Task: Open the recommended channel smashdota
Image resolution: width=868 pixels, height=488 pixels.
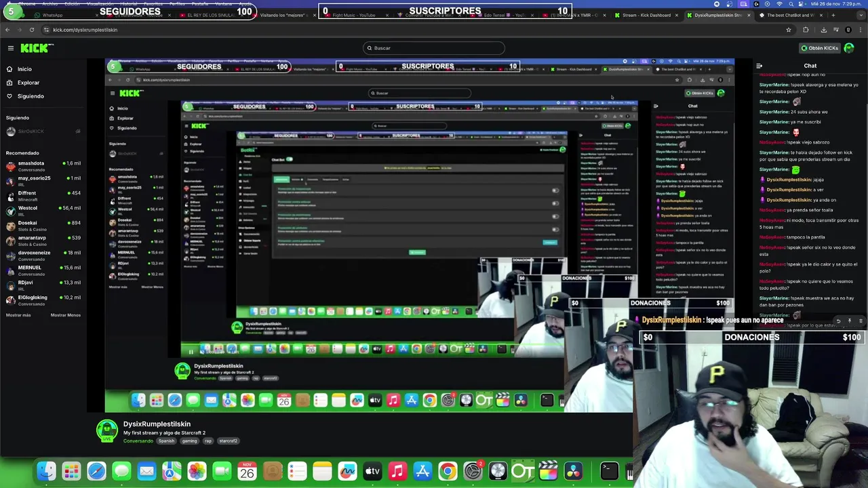Action: (43, 166)
